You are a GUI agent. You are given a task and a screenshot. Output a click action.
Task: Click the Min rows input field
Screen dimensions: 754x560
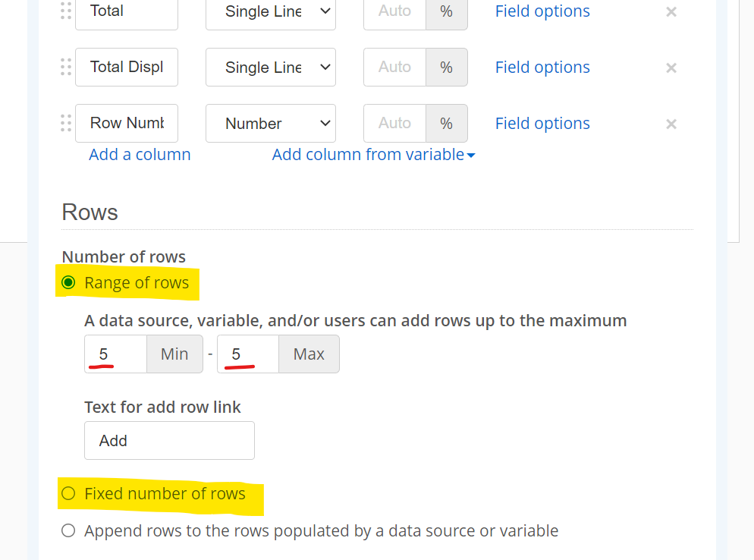[x=116, y=354]
